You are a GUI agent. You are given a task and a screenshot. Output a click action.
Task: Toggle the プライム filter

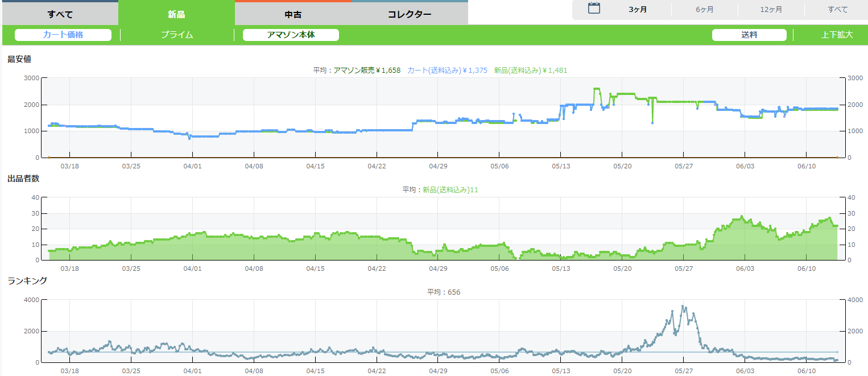click(x=177, y=35)
